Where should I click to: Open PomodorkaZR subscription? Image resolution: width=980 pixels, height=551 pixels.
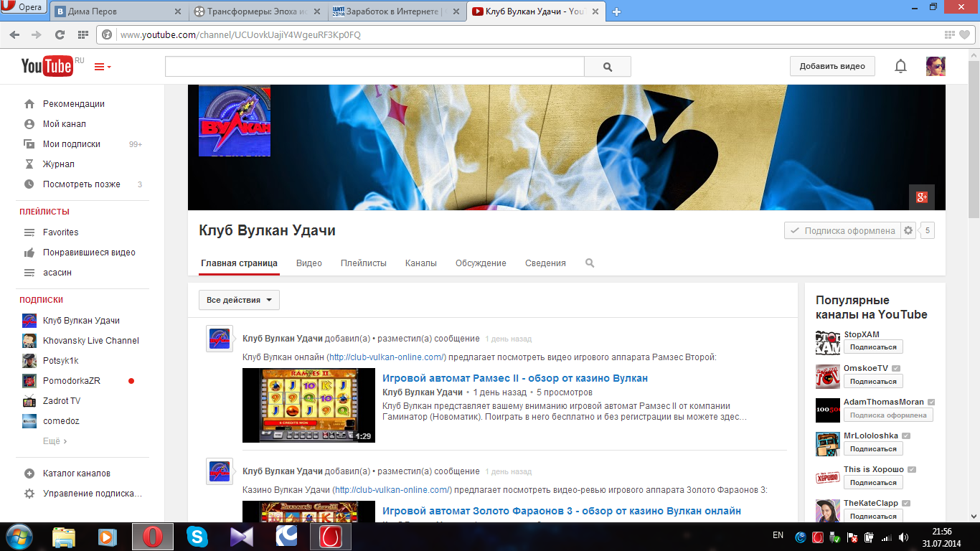coord(70,381)
